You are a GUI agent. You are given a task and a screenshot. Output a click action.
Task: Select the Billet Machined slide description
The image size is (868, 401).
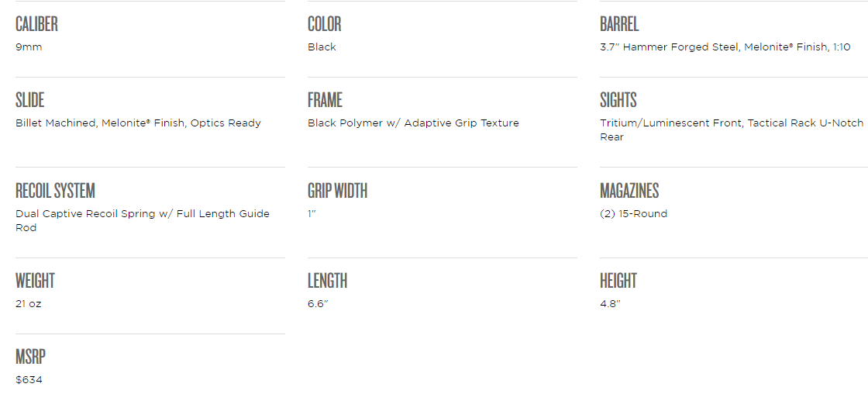pyautogui.click(x=138, y=123)
